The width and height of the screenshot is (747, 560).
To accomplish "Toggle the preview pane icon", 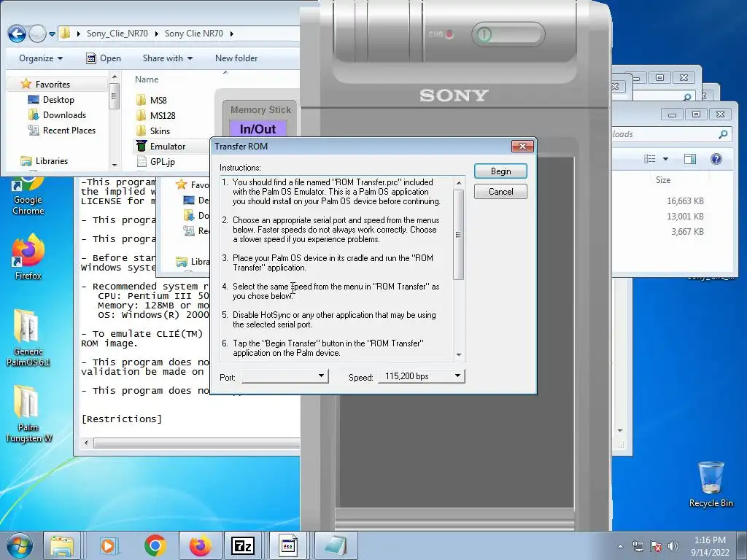I will click(690, 159).
